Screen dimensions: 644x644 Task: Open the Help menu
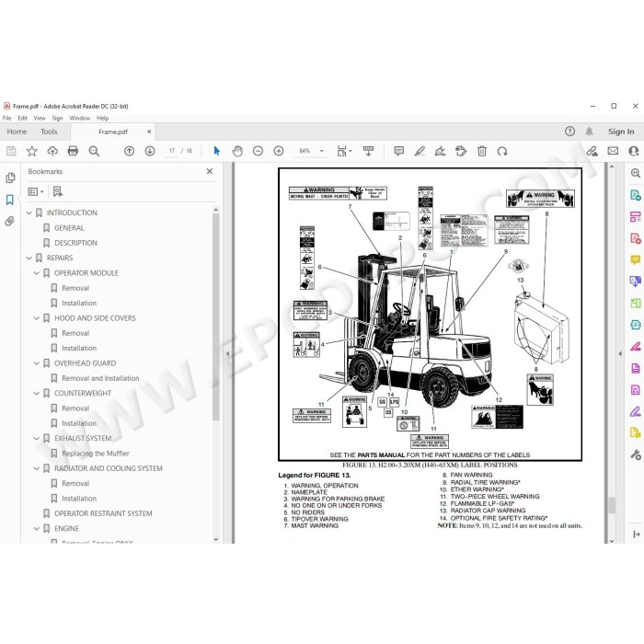click(x=103, y=118)
